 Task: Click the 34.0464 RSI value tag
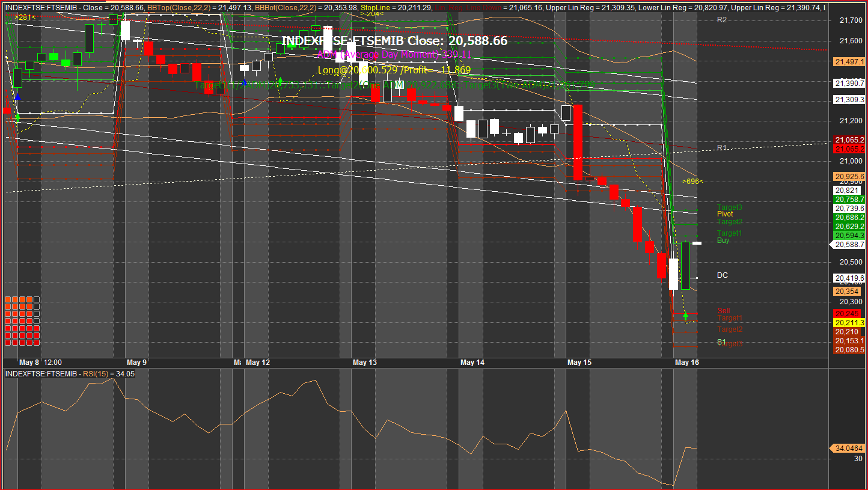coord(847,449)
